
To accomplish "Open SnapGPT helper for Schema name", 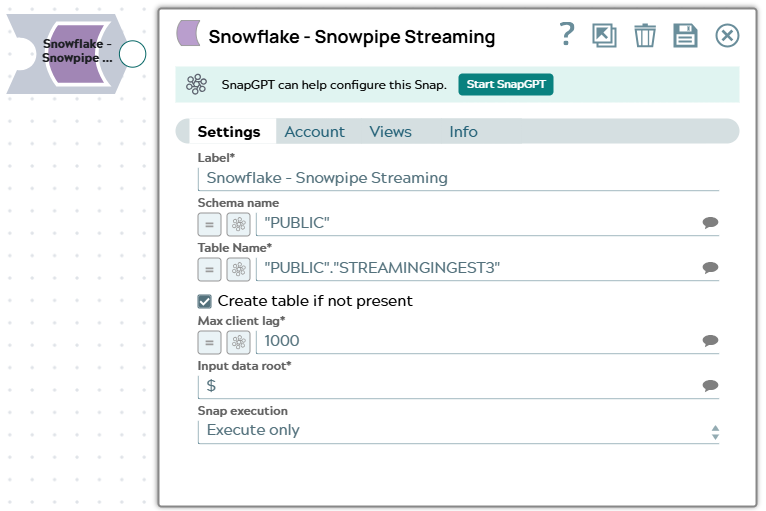I will click(238, 224).
